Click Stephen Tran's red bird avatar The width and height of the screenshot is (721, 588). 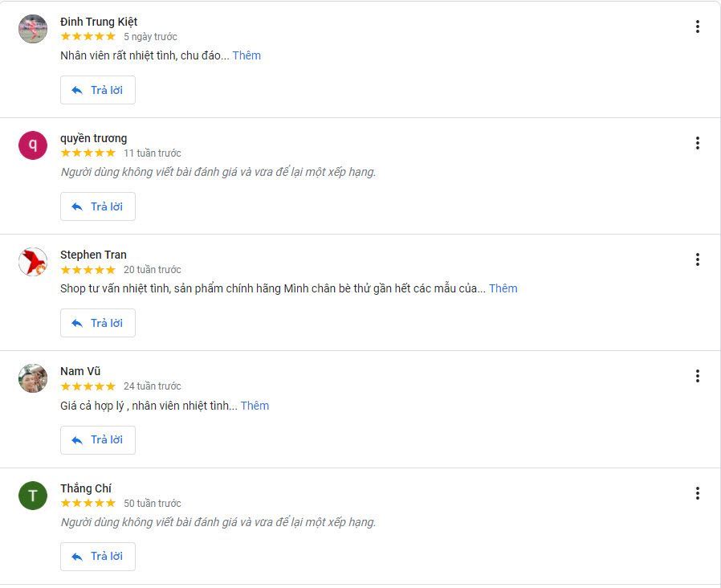pyautogui.click(x=33, y=262)
